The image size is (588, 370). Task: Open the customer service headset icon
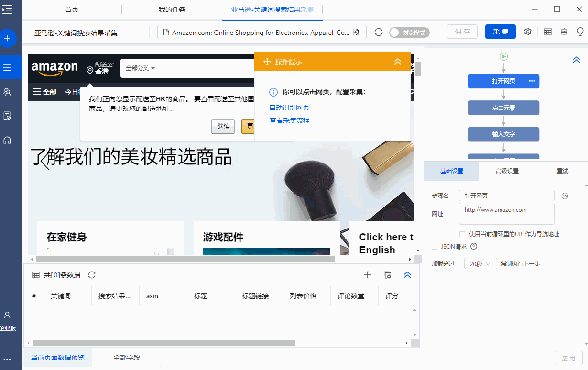(x=7, y=140)
